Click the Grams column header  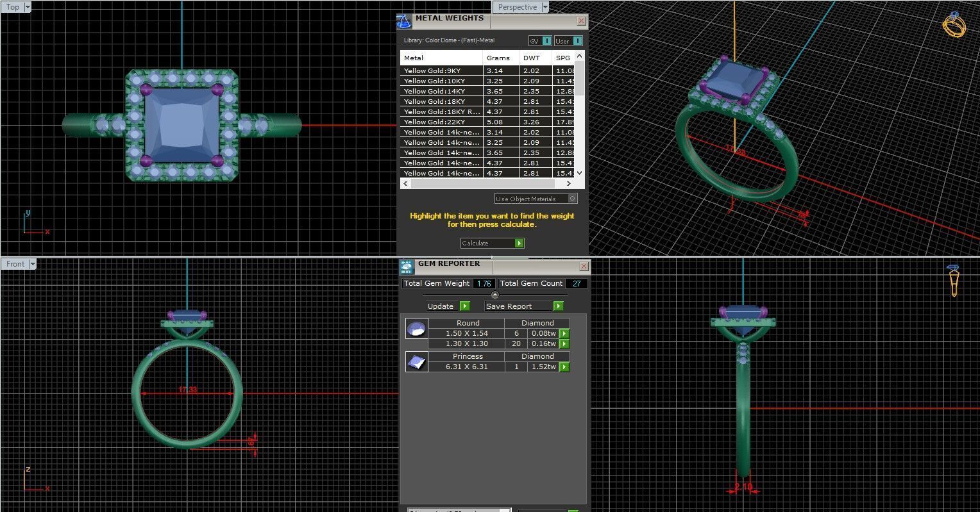502,58
